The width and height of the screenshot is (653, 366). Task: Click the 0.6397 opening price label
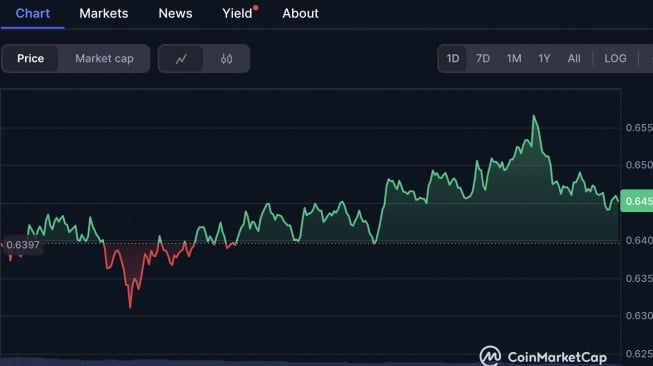coord(22,245)
